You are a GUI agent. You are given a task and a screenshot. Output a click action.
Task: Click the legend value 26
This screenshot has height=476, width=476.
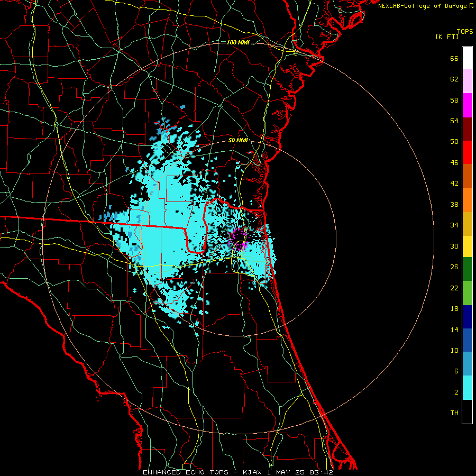(454, 267)
